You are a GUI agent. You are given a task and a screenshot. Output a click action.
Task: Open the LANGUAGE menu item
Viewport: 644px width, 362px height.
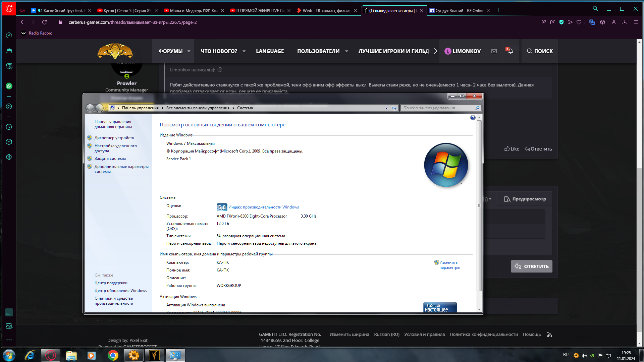[270, 51]
